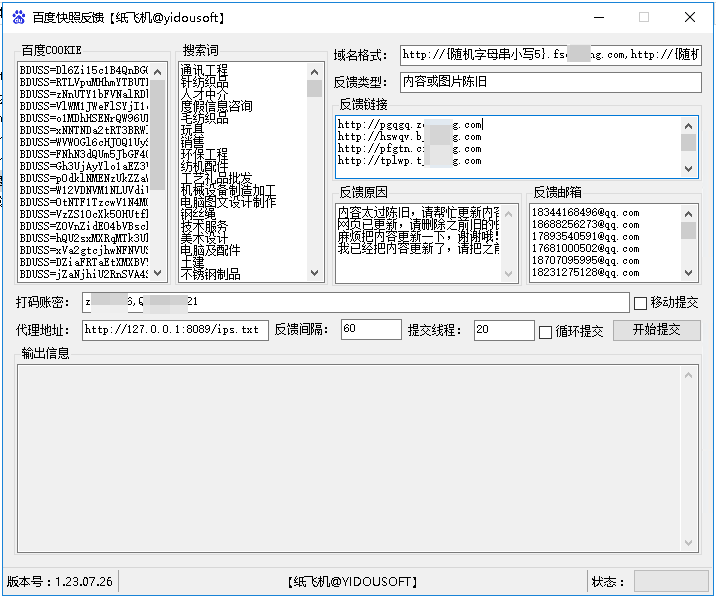Select the 不锈钢制品 search term
Image resolution: width=716 pixels, height=598 pixels.
coord(210,274)
